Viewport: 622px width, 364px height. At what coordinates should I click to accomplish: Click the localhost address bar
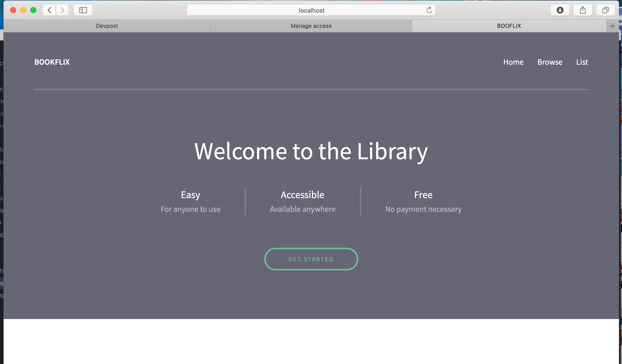pos(311,10)
